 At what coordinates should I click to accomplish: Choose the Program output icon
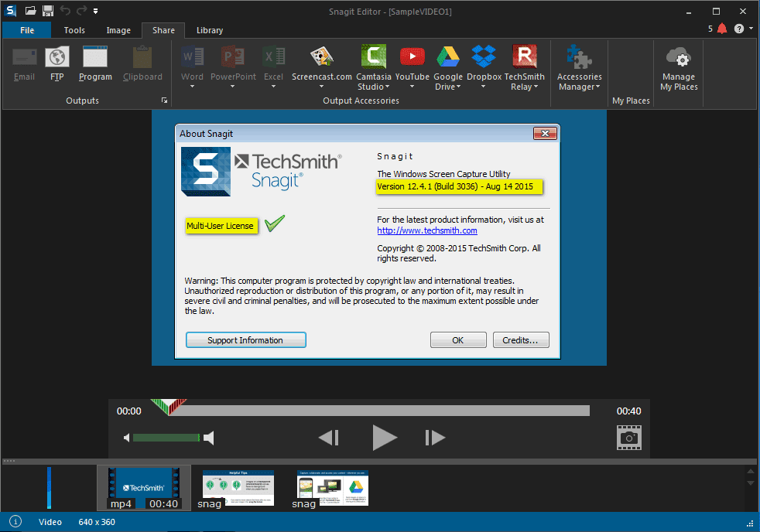pos(95,57)
